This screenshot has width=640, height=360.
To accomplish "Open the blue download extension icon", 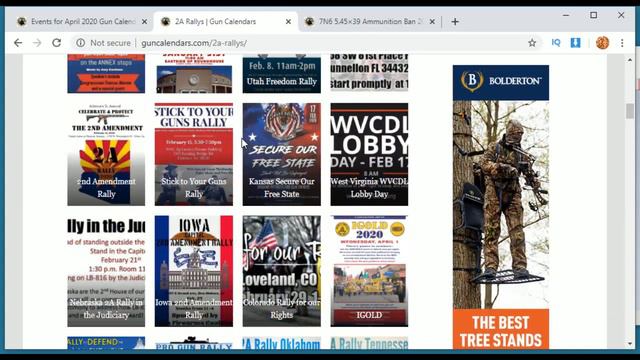I will 576,42.
